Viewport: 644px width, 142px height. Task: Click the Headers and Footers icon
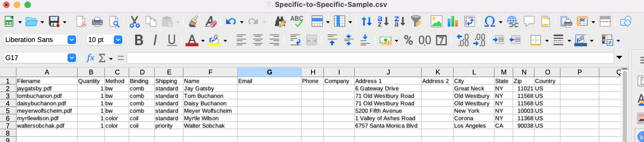(x=545, y=22)
